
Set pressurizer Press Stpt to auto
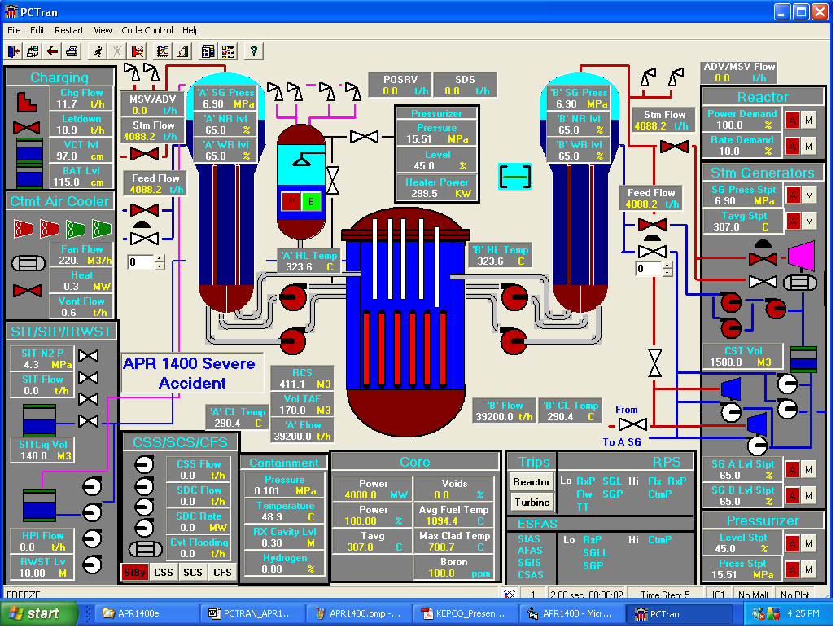793,569
